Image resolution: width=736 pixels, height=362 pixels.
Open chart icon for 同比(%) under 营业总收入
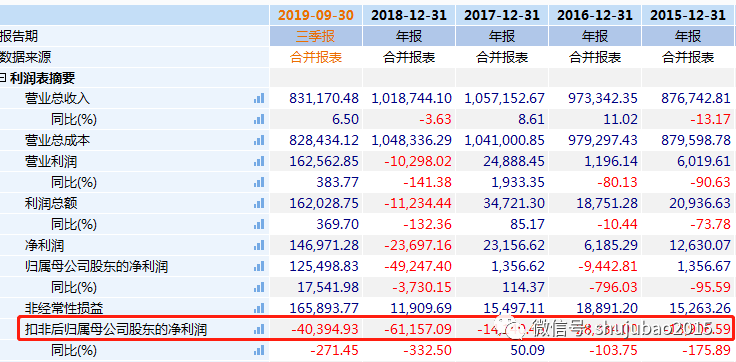[259, 120]
